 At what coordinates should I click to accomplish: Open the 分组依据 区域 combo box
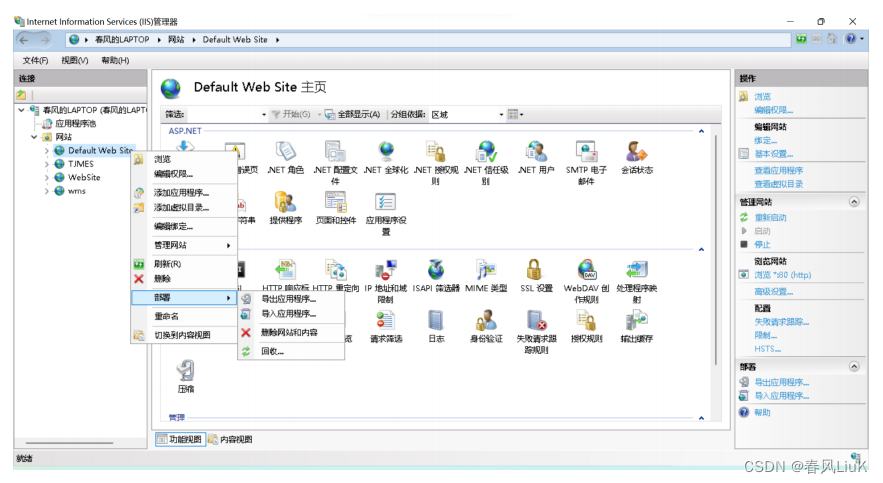[x=466, y=114]
